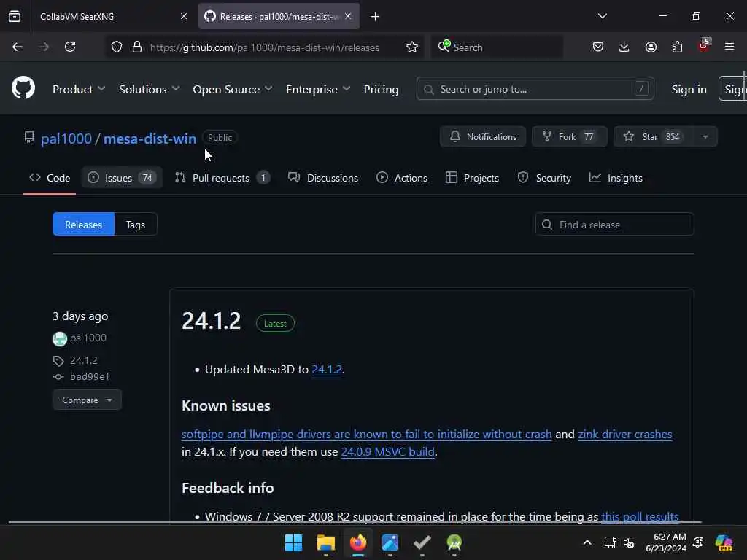Open the uBlock Origin extension icon
Image resolution: width=747 pixels, height=560 pixels.
[x=704, y=46]
